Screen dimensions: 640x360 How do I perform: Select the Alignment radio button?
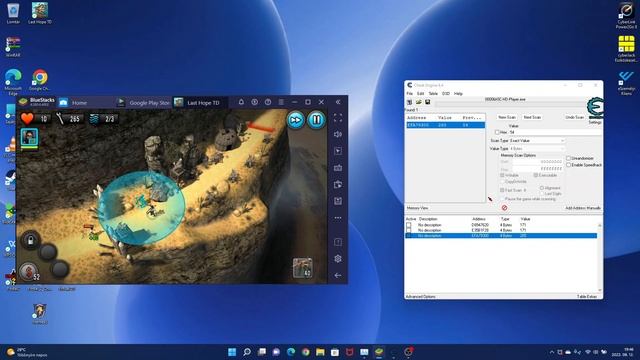tap(542, 188)
